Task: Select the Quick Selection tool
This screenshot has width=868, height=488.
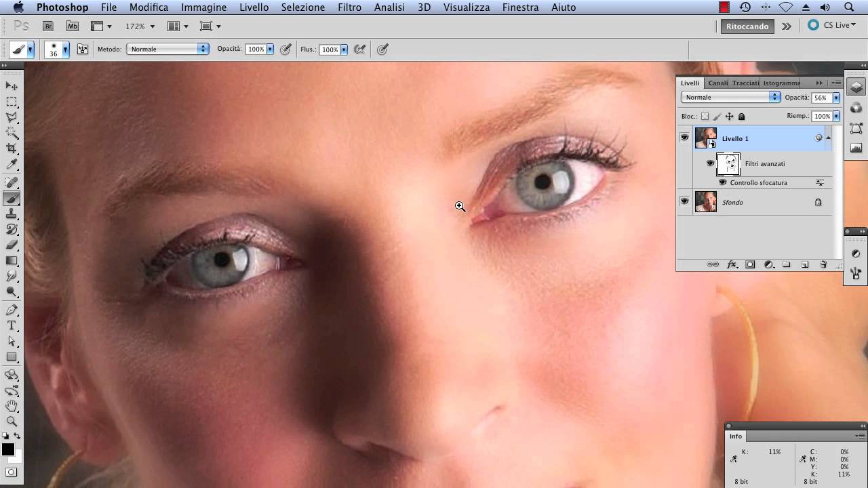Action: 12,133
